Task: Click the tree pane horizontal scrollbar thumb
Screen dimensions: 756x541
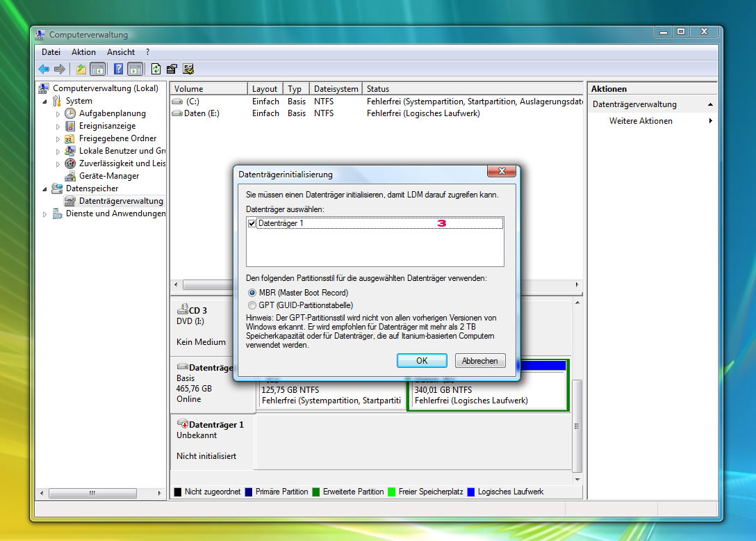Action: click(92, 493)
